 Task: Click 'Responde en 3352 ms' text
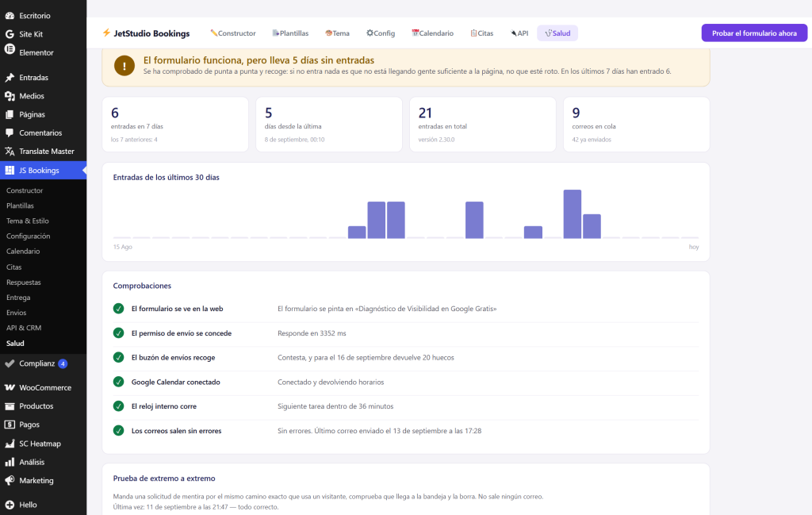pyautogui.click(x=312, y=333)
